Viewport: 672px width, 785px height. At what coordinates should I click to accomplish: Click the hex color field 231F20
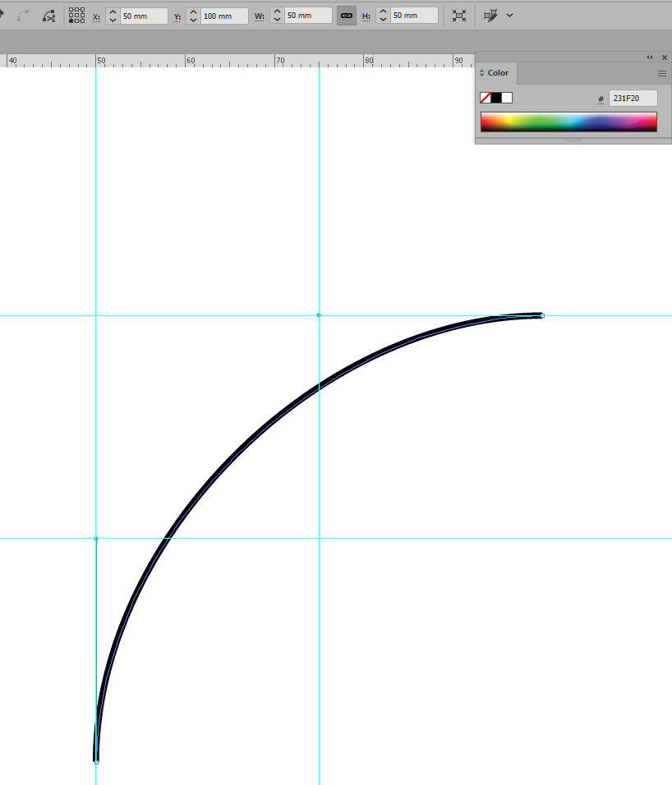[x=633, y=99]
